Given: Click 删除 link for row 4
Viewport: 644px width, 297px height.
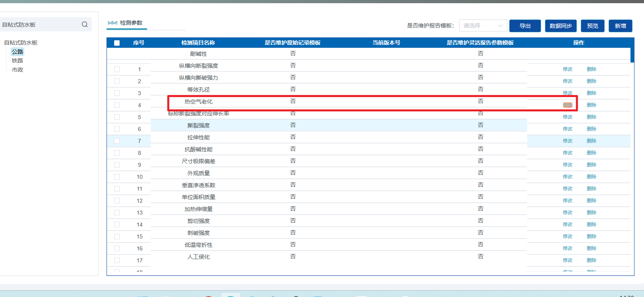Looking at the screenshot, I should (x=591, y=105).
